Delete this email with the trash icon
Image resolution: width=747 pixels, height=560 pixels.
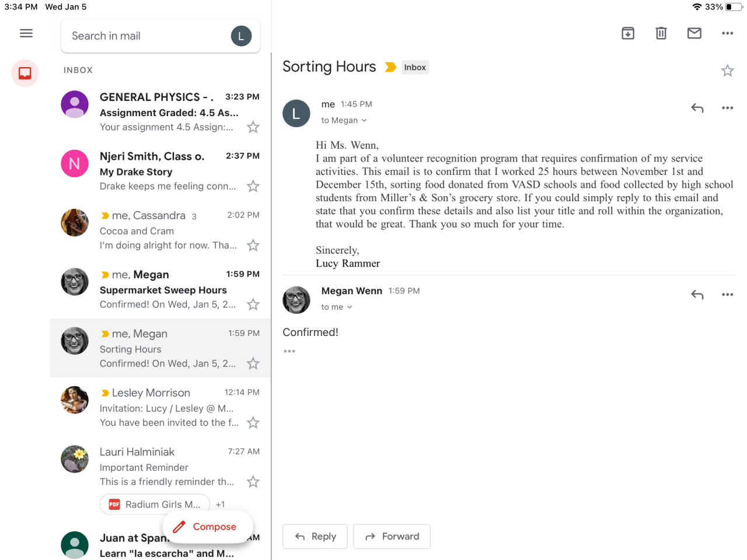coord(661,33)
